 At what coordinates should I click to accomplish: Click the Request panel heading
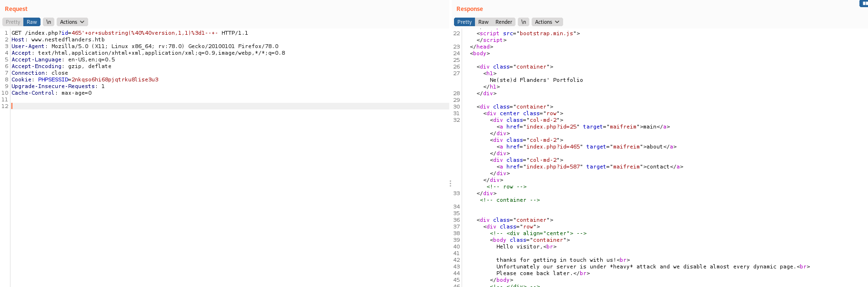[x=16, y=9]
